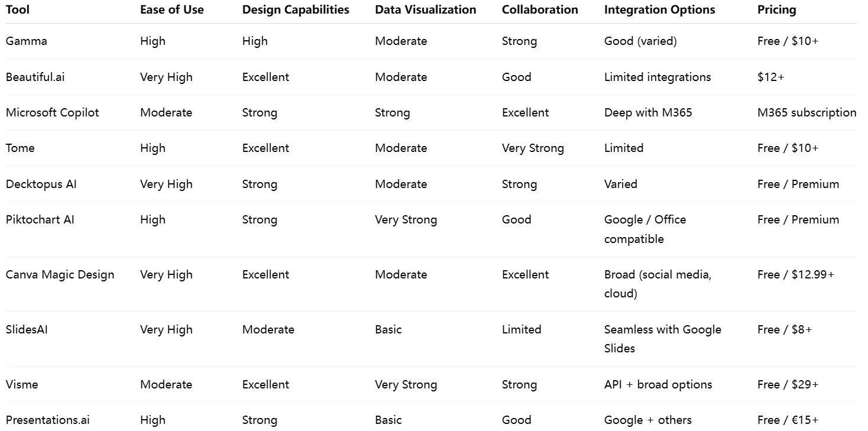Select the SlidesAI tool name
This screenshot has width=868, height=431.
[x=27, y=330]
